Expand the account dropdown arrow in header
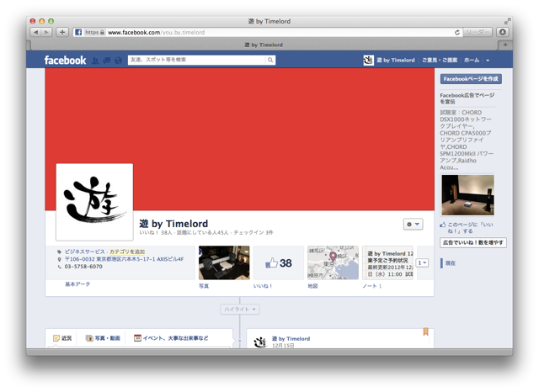 click(488, 61)
